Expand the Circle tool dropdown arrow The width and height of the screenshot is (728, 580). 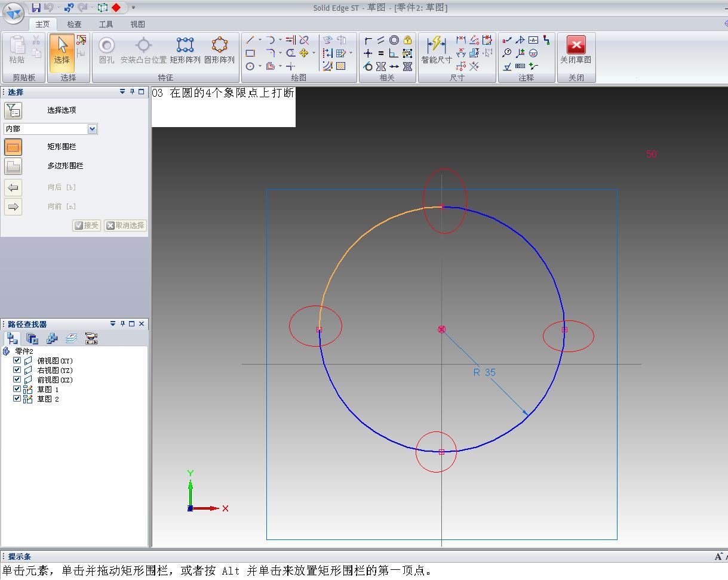tap(260, 66)
